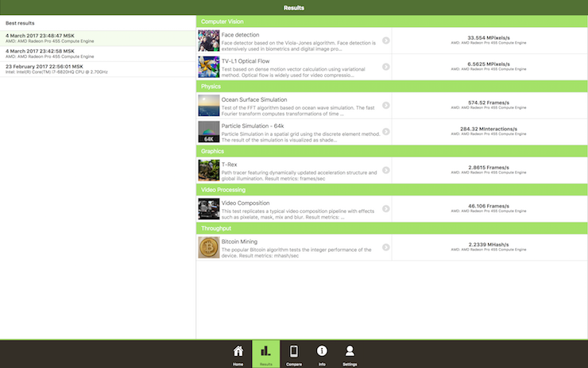588x368 pixels.
Task: Click the Bitcoin Mining coin icon
Action: tap(209, 247)
